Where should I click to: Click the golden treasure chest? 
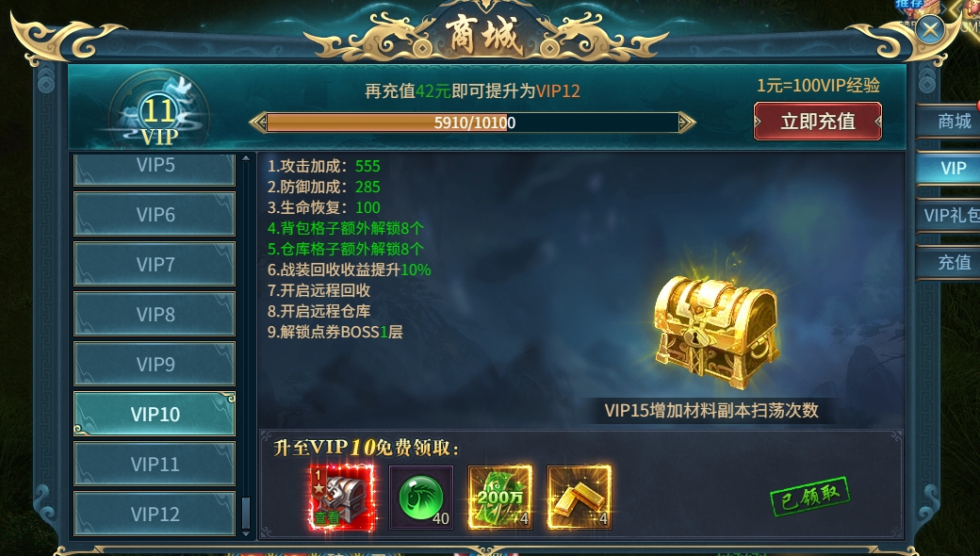point(715,331)
